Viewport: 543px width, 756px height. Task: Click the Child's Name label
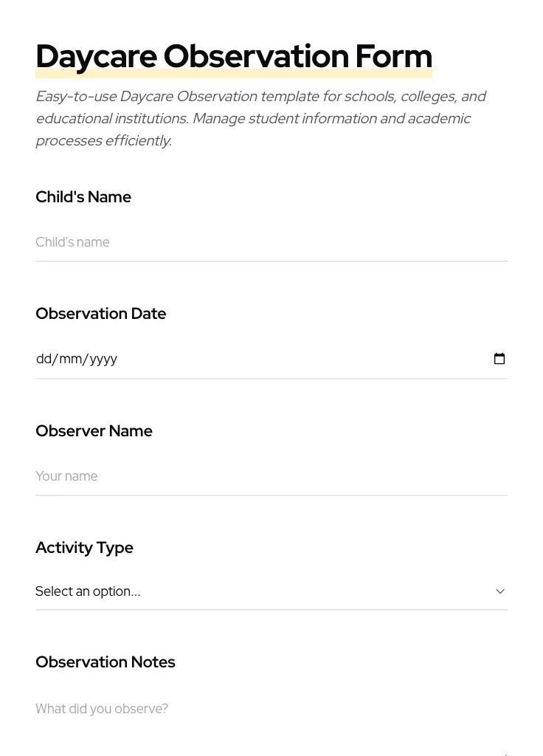tap(83, 197)
